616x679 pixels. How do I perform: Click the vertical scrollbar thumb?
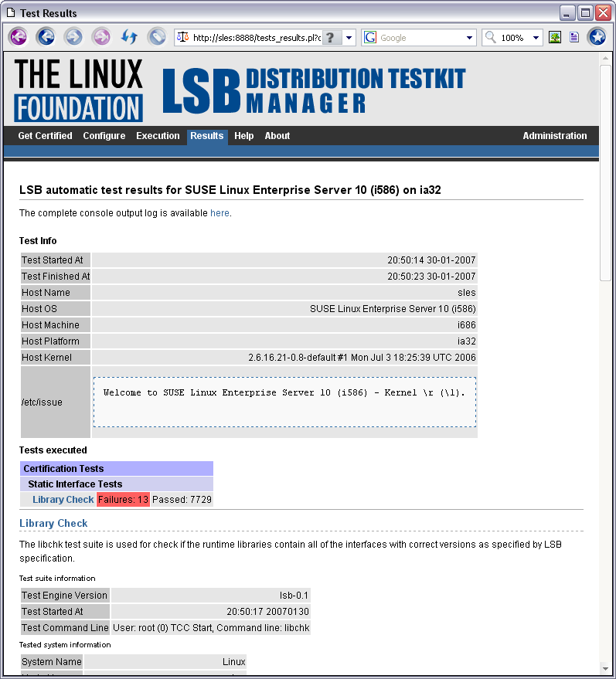click(605, 173)
